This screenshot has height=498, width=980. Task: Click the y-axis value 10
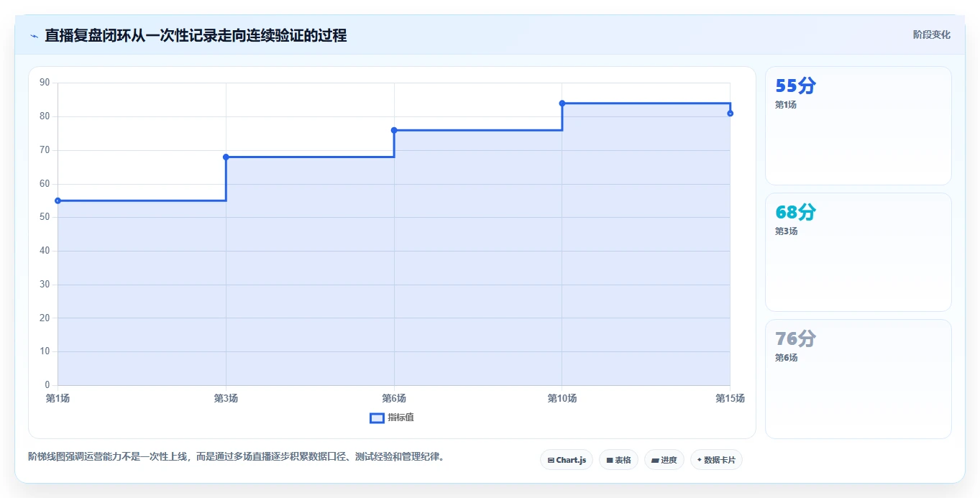point(45,351)
